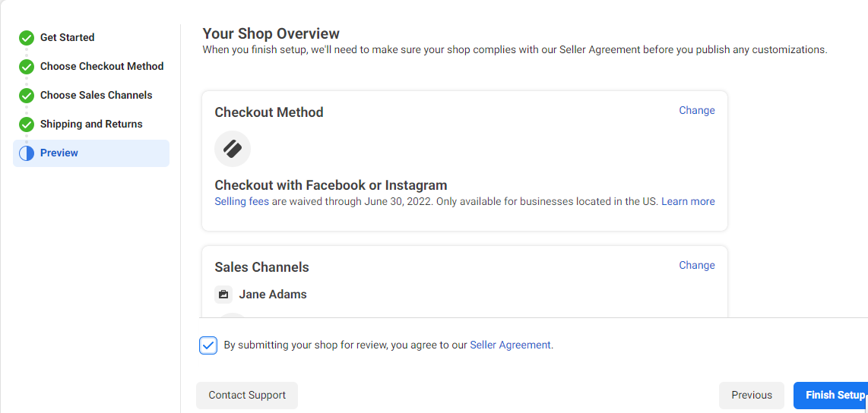This screenshot has height=413, width=868.
Task: Click the green checkmark beside Get Started
Action: (x=26, y=38)
